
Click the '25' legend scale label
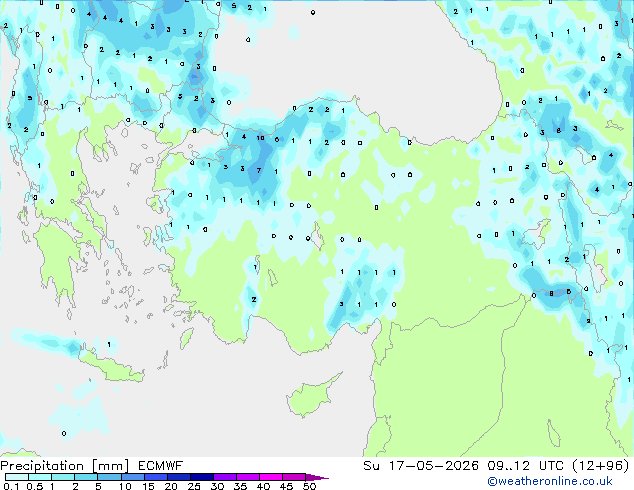point(194,486)
